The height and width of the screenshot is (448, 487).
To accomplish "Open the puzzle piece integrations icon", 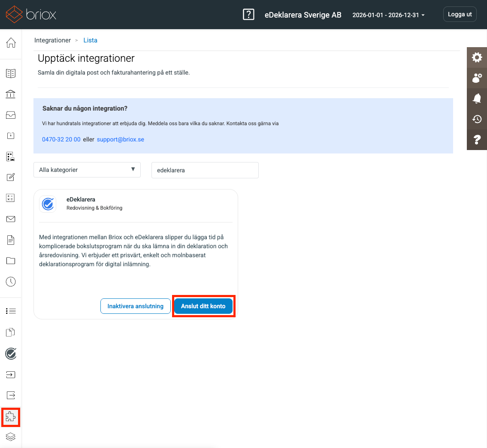I will [x=11, y=417].
